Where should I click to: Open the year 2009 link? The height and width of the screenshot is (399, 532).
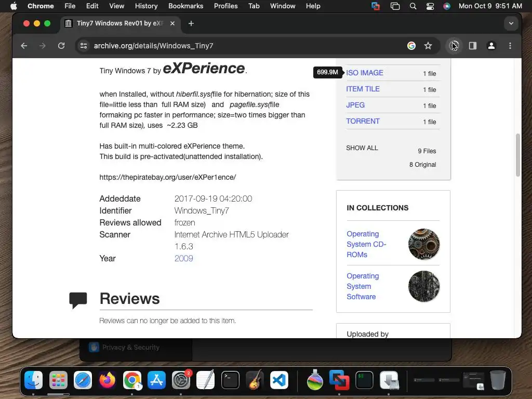coord(183,259)
